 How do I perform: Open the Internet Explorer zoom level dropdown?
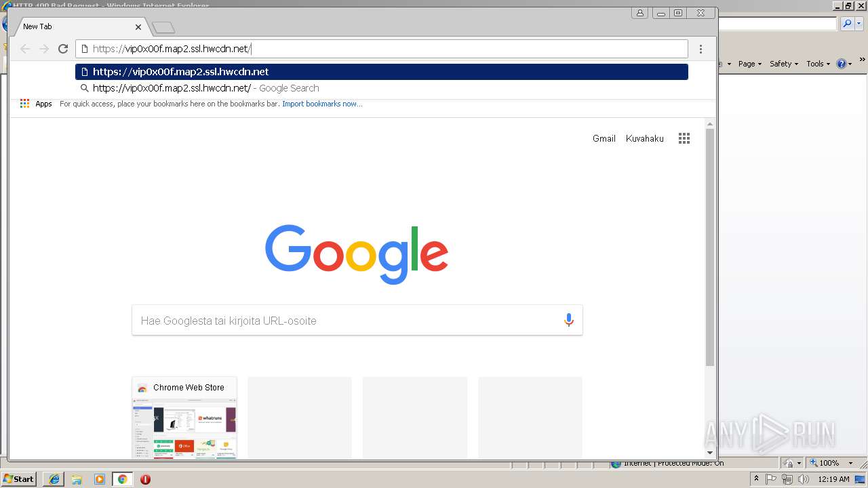[850, 463]
